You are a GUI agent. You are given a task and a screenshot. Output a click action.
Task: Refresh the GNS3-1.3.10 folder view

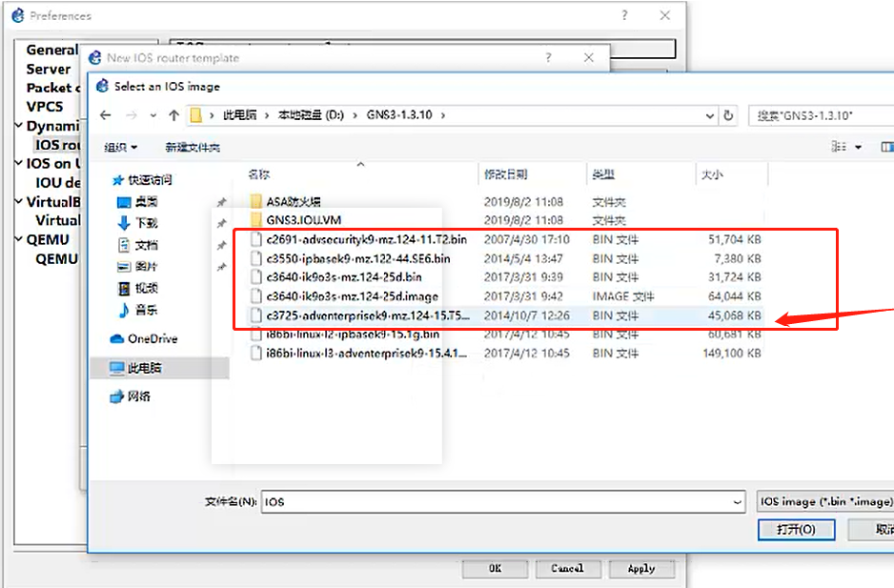point(728,115)
